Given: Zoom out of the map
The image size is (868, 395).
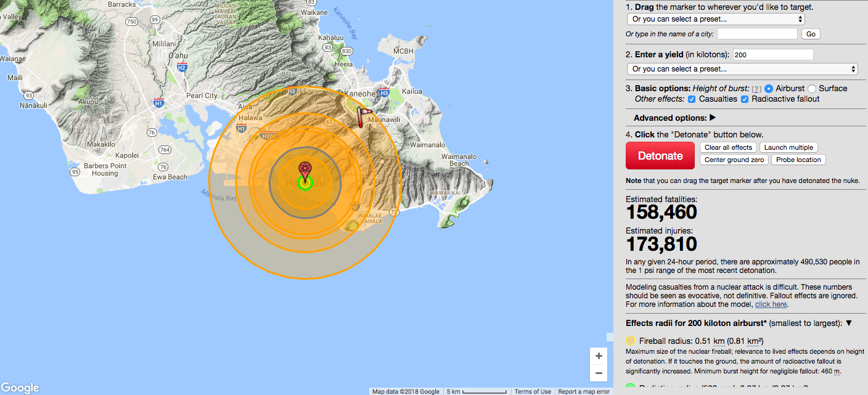Looking at the screenshot, I should pos(598,373).
